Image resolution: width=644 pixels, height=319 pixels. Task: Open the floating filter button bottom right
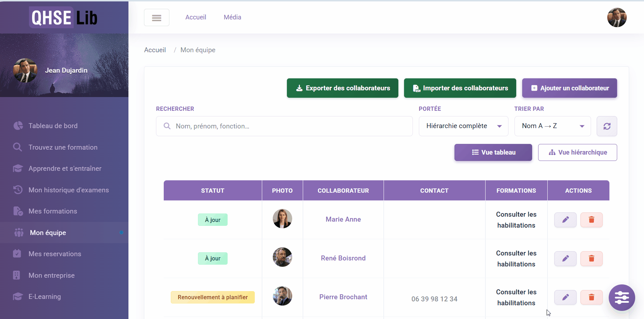click(x=622, y=298)
